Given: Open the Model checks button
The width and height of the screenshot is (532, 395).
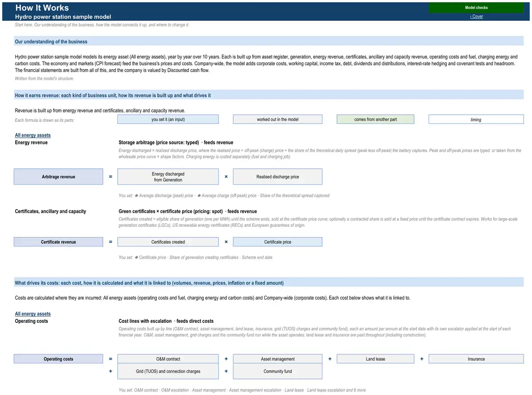Looking at the screenshot, I should click(476, 8).
